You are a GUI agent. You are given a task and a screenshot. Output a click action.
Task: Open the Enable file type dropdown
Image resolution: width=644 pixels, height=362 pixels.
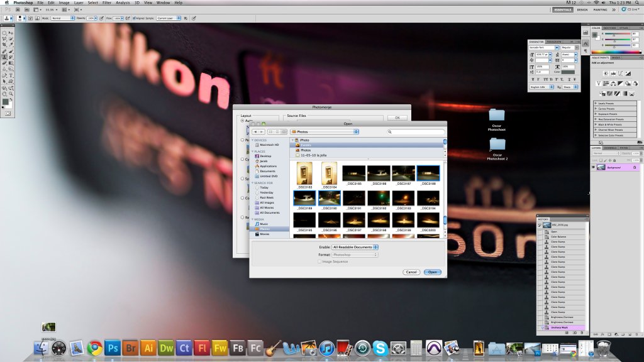(355, 247)
